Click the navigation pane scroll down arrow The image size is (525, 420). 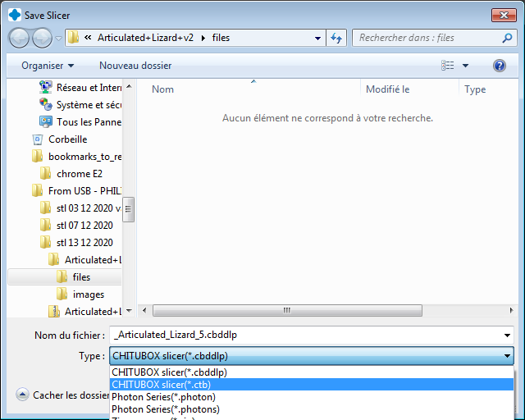[x=129, y=311]
